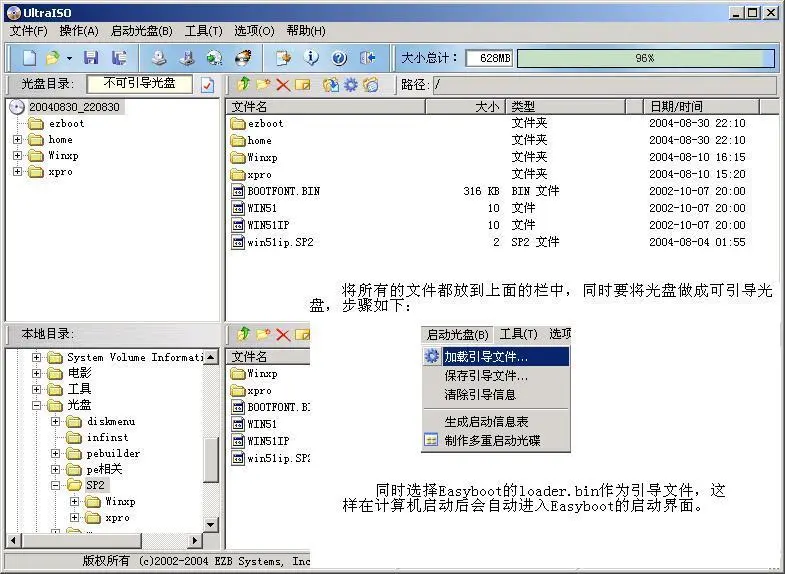The image size is (785, 574).
Task: Choose 保存引导文件... menu entry
Action: (x=496, y=376)
